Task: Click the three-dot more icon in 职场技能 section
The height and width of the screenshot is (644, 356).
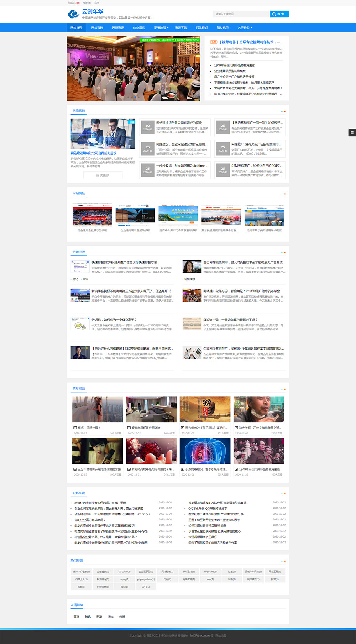Action: [x=283, y=494]
